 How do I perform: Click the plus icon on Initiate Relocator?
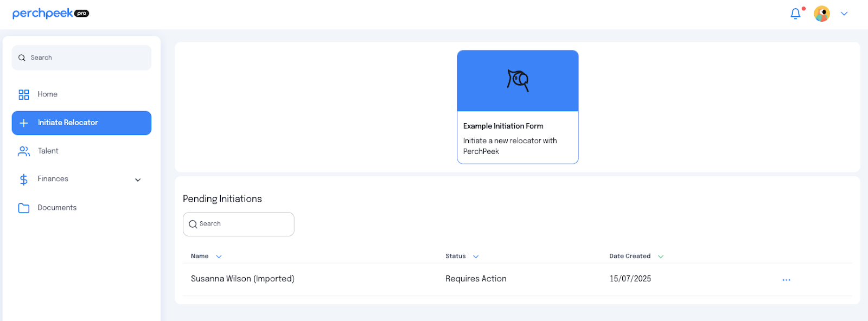point(24,123)
